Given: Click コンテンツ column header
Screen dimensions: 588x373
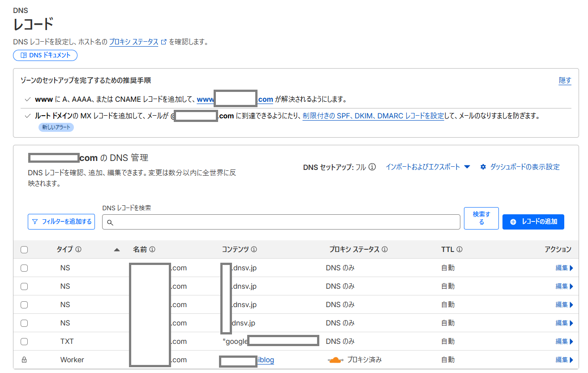Looking at the screenshot, I should [236, 250].
